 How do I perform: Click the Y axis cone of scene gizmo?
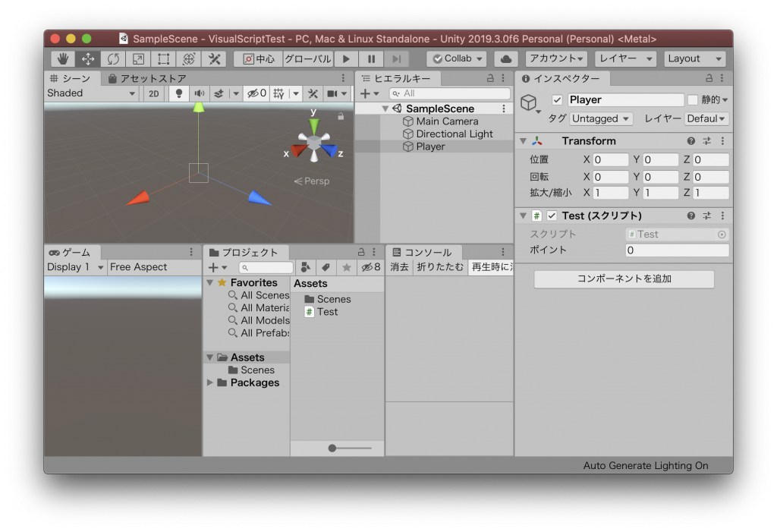click(314, 126)
